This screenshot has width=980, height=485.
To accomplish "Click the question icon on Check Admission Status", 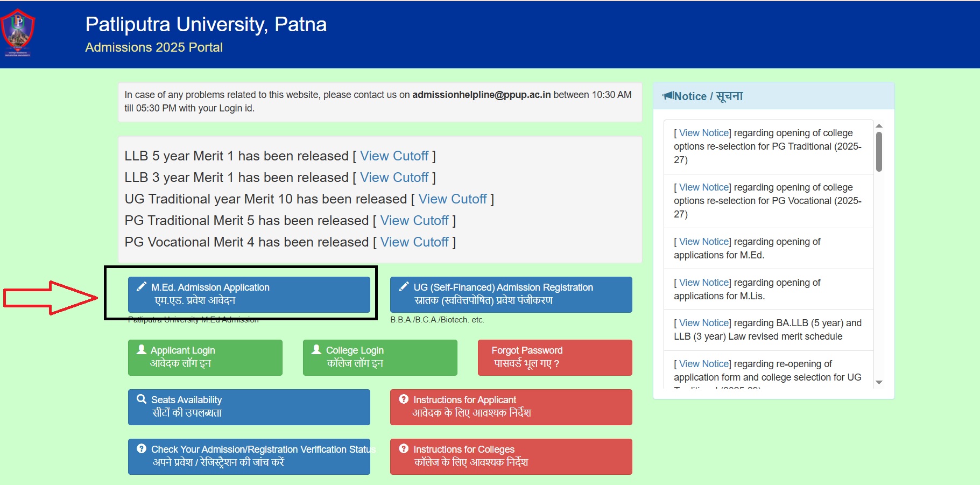I will pyautogui.click(x=142, y=448).
